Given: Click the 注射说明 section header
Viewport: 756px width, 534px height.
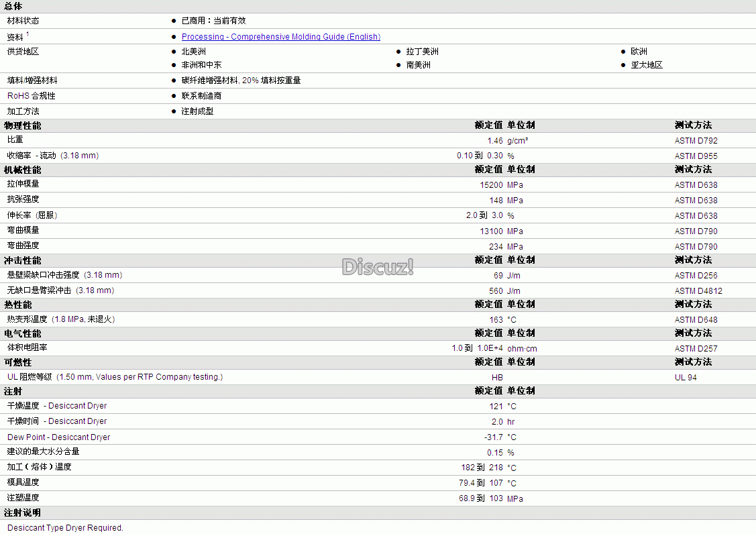Looking at the screenshot, I should (x=23, y=513).
